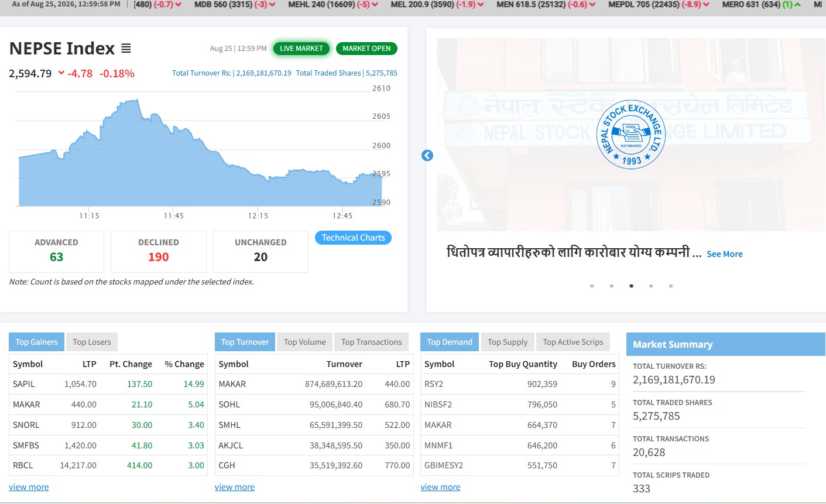This screenshot has width=826, height=504.
Task: Click the MDB 560 ticker entry
Action: (x=235, y=5)
